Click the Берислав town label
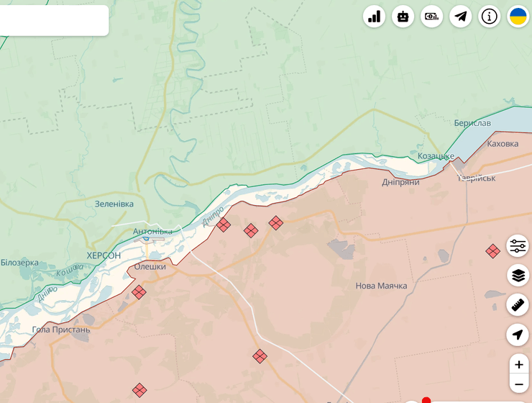 472,123
